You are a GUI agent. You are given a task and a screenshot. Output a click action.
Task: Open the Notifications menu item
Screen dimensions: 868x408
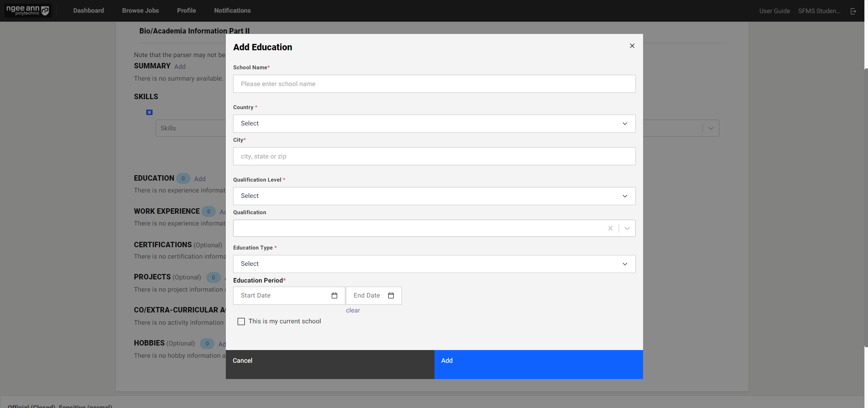pos(232,10)
